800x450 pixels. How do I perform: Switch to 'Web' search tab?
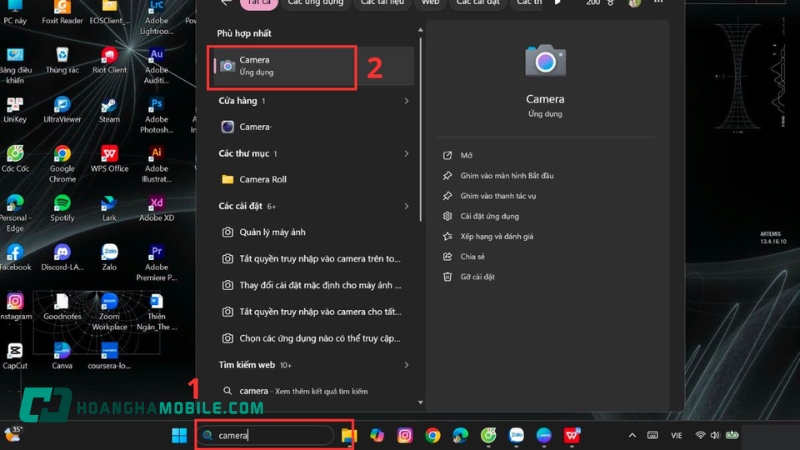(430, 3)
